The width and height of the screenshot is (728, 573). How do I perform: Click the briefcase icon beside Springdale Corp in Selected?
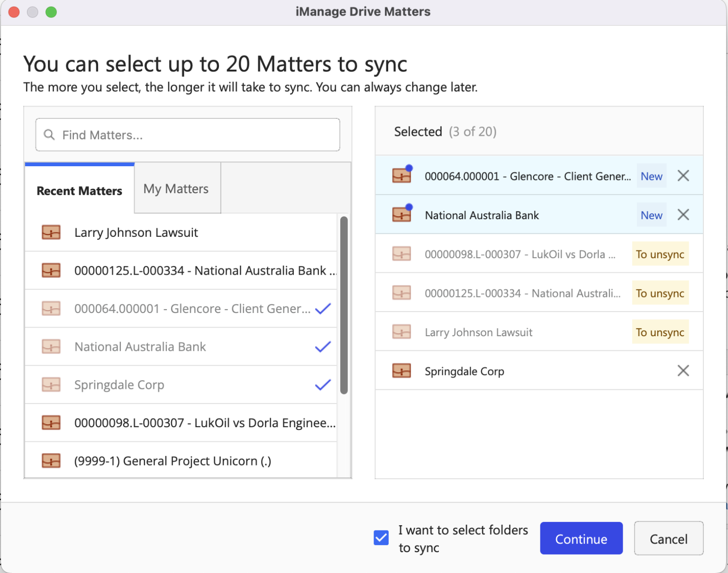click(401, 371)
